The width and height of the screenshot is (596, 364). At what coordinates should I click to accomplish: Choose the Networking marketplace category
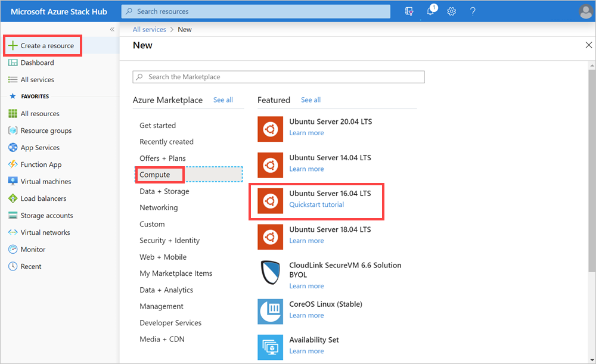[159, 208]
